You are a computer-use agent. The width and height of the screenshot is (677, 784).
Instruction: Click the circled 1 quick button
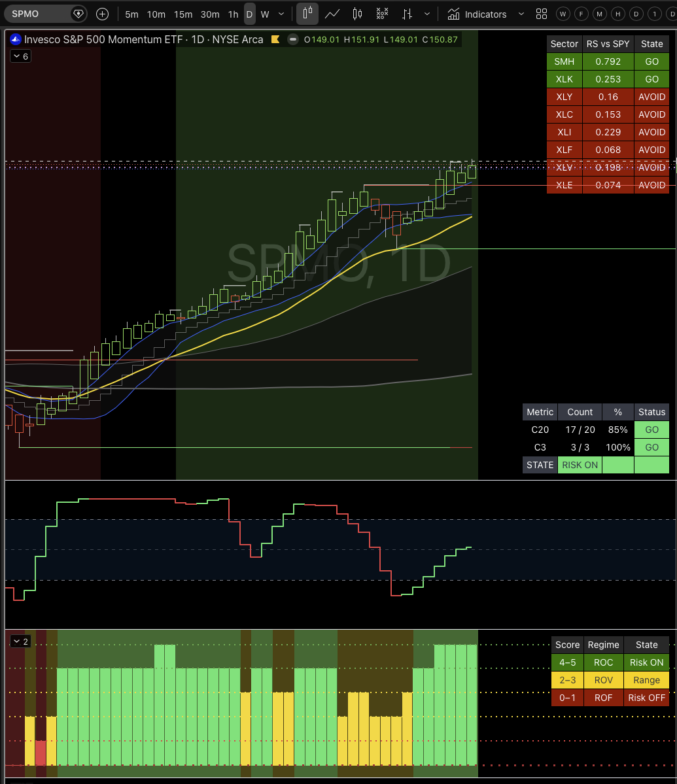point(655,14)
